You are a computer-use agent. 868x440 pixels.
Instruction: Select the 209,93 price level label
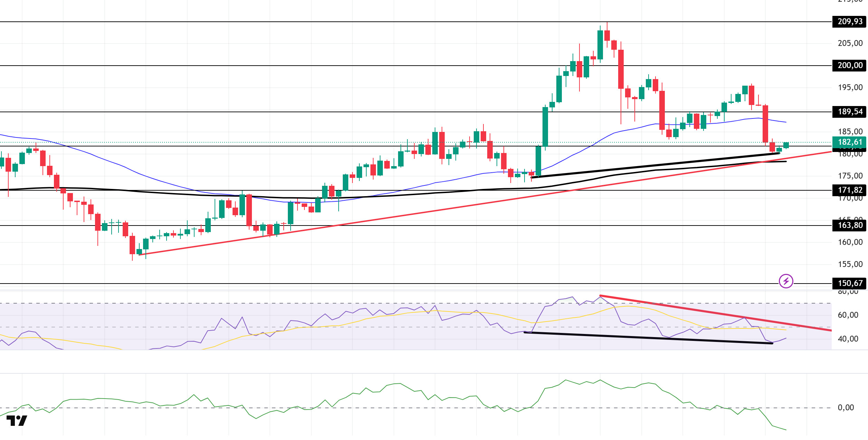[850, 21]
